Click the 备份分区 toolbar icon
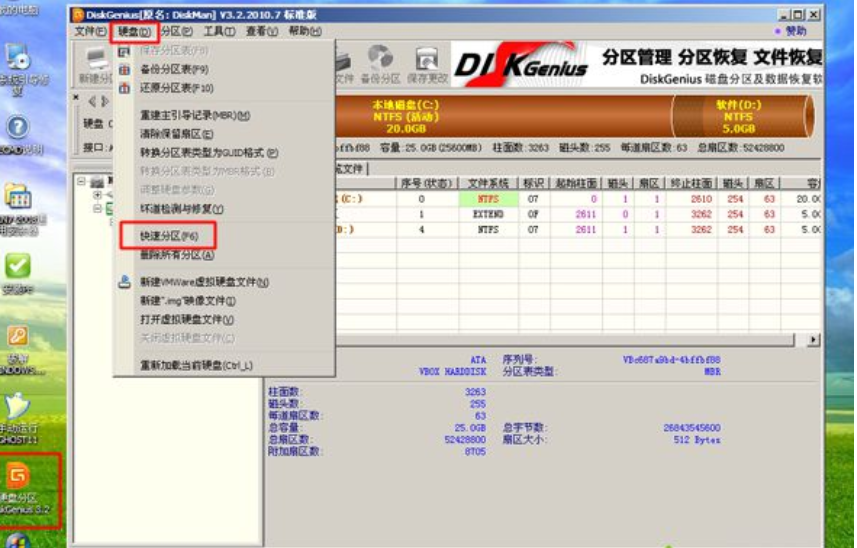The height and width of the screenshot is (548, 857). [x=380, y=64]
